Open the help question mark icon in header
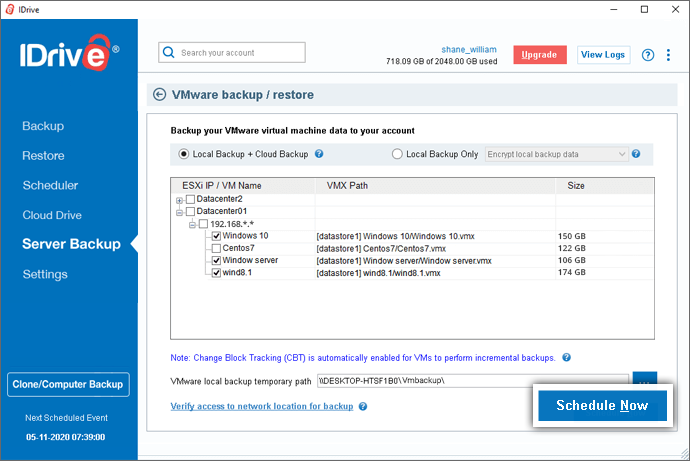Viewport: 690px width, 461px height. coord(647,55)
